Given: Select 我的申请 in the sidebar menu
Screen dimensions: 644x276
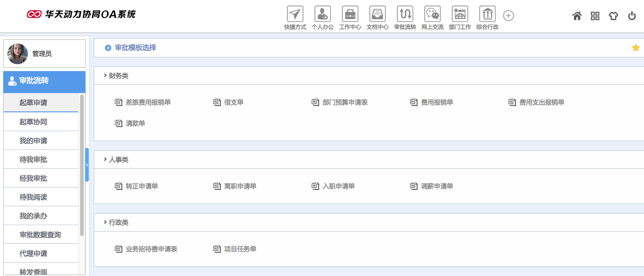Looking at the screenshot, I should (33, 141).
